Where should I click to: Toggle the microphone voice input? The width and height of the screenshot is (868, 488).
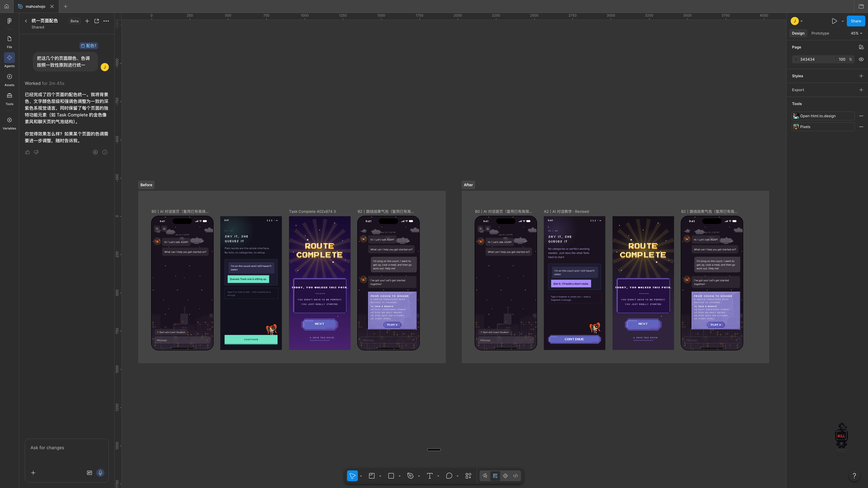(100, 473)
